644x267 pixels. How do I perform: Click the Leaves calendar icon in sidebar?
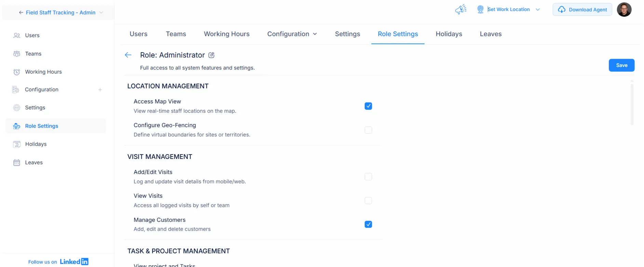click(16, 163)
